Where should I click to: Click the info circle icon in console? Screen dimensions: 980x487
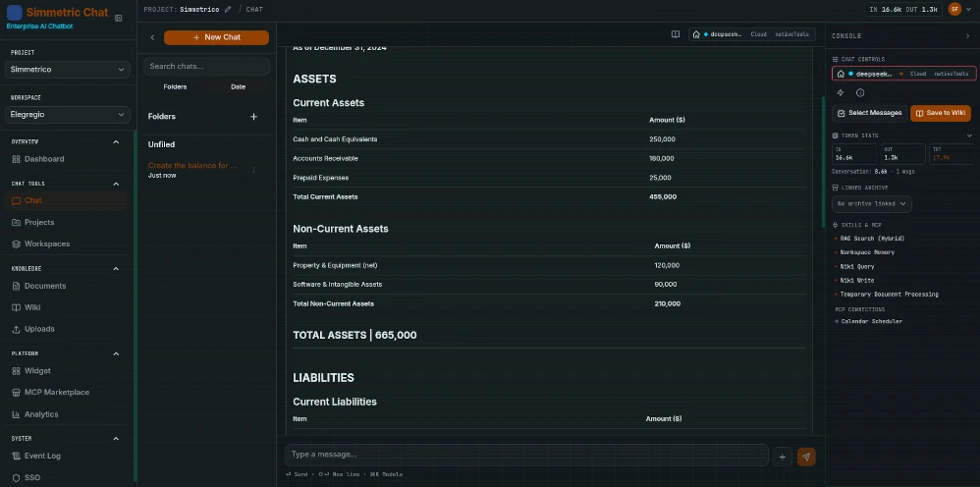(860, 92)
